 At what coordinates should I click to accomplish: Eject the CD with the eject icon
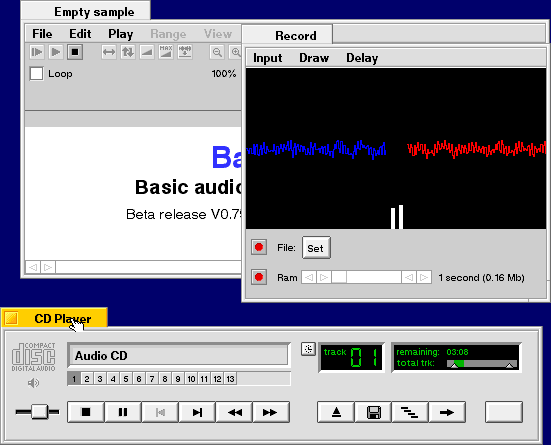pos(336,412)
